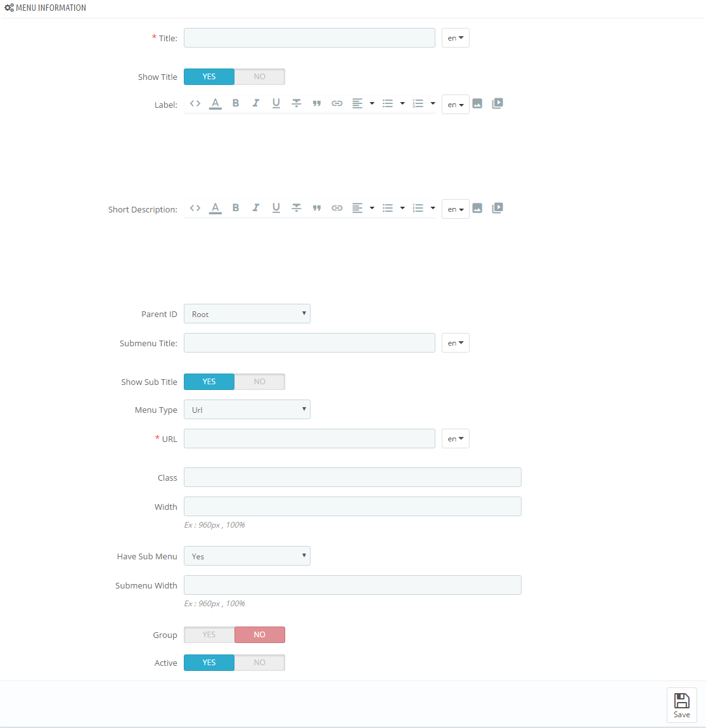Screen dimensions: 706x728
Task: Open the Parent ID dropdown
Action: (x=247, y=314)
